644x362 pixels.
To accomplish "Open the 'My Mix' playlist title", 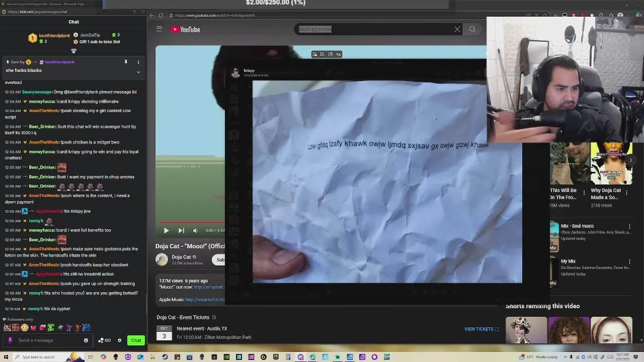I will [568, 261].
